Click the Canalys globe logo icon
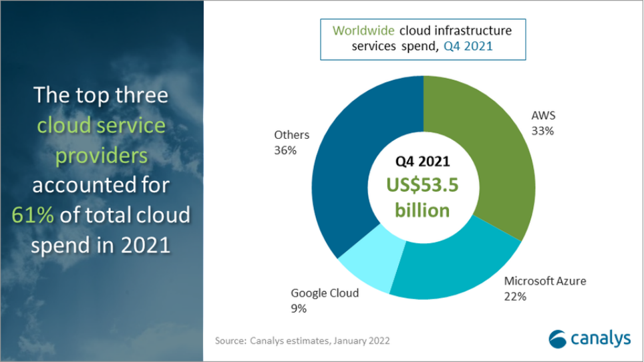This screenshot has width=644, height=362. (557, 339)
